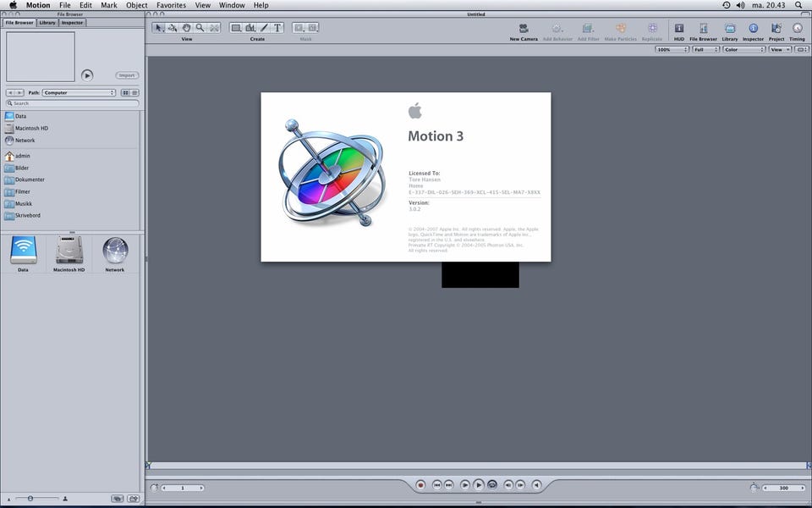The height and width of the screenshot is (508, 812).
Task: Open the 100% zoom level dropdown
Action: [672, 50]
